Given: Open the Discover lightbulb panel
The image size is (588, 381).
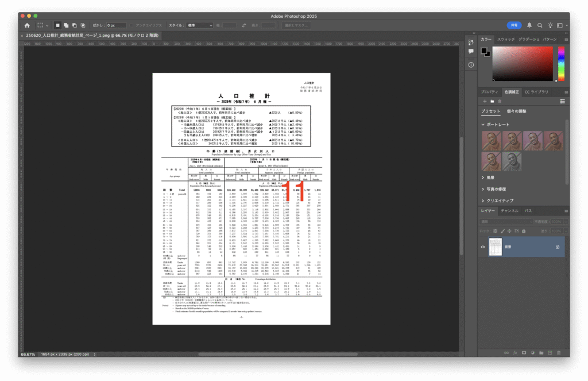Looking at the screenshot, I should 550,25.
